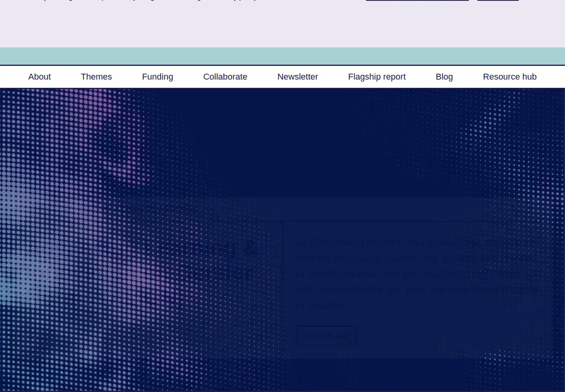This screenshot has height=392, width=565.
Task: Open the Funding page
Action: (157, 77)
